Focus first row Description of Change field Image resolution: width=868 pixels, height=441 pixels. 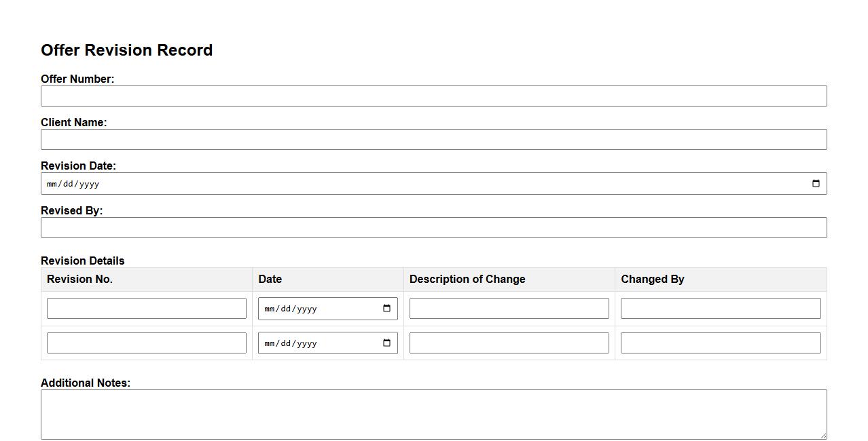(509, 308)
